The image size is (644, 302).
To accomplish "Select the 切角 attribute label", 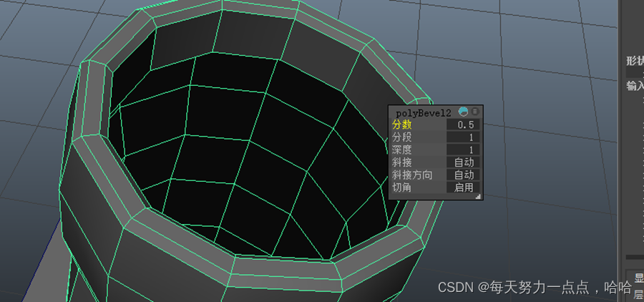I will click(x=403, y=187).
